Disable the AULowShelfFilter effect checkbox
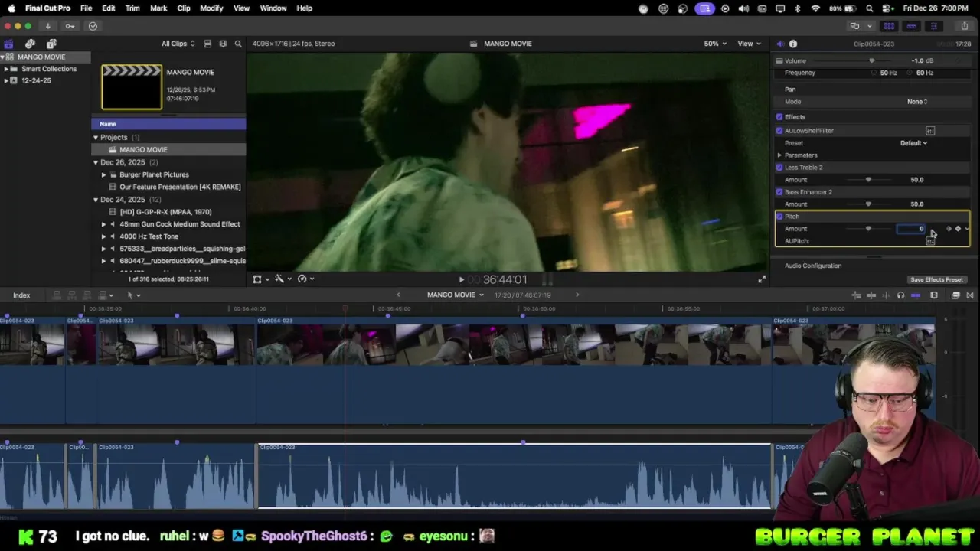 (779, 131)
